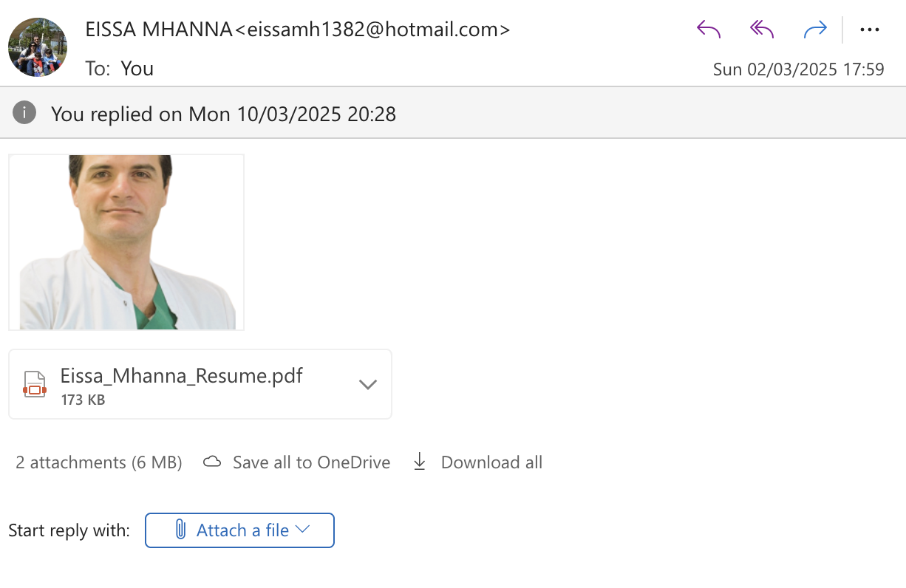This screenshot has height=588, width=906.
Task: Click the Reply all double-arrow icon
Action: (761, 30)
